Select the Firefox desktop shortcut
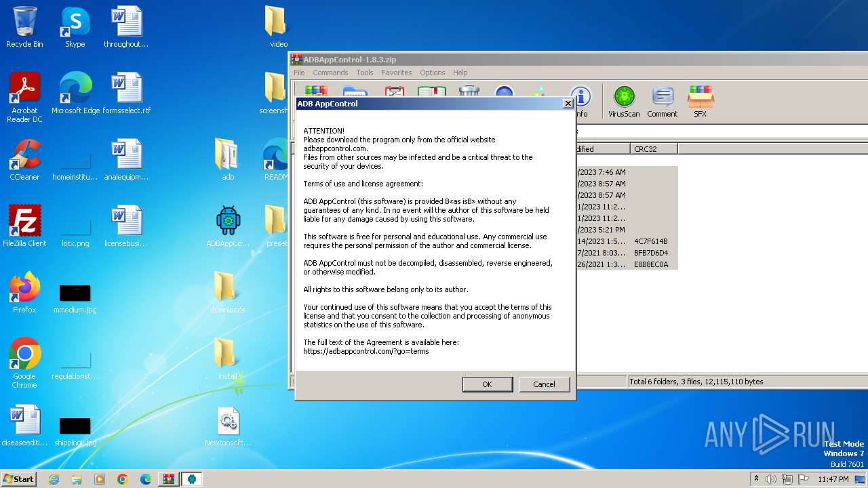Viewport: 868px width, 488px height. click(24, 293)
